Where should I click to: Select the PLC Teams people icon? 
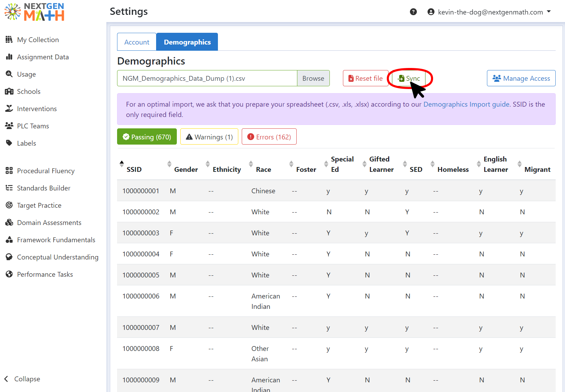tap(9, 126)
